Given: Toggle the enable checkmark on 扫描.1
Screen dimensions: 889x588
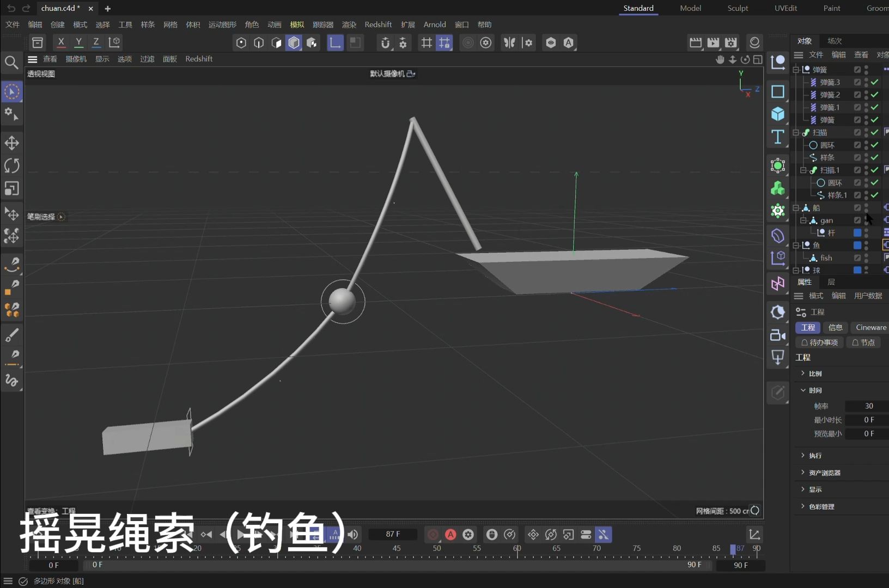Looking at the screenshot, I should (x=873, y=170).
